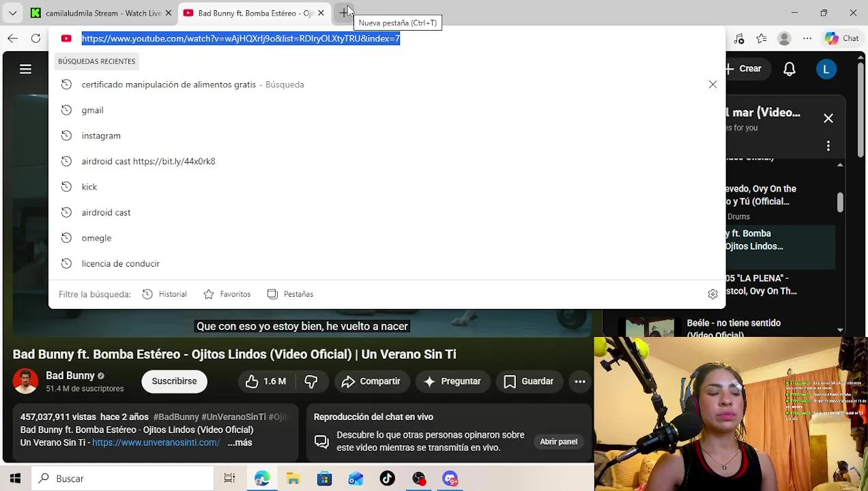The height and width of the screenshot is (491, 868).
Task: Open more video actions ellipsis
Action: [580, 381]
